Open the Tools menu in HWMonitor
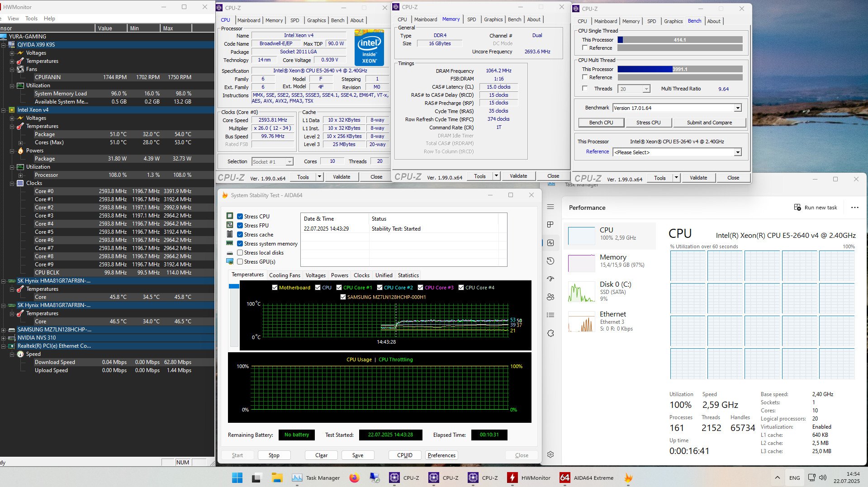 [x=31, y=19]
